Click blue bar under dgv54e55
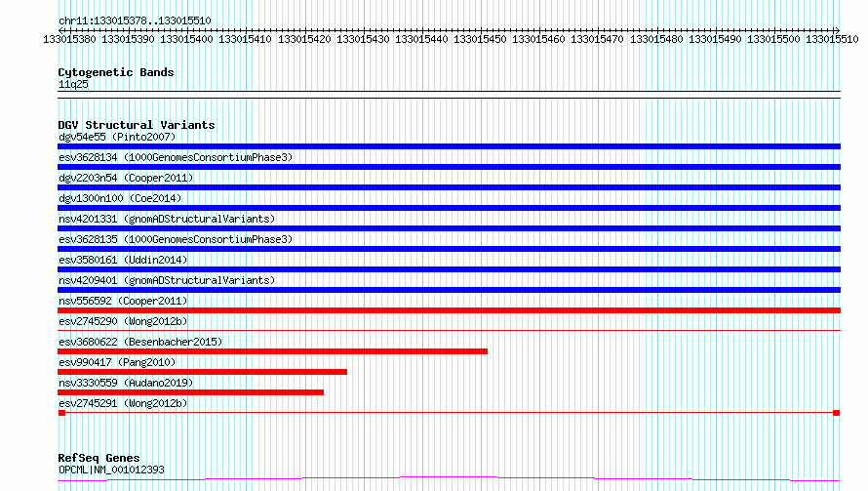This screenshot has height=491, width=868. 449,146
